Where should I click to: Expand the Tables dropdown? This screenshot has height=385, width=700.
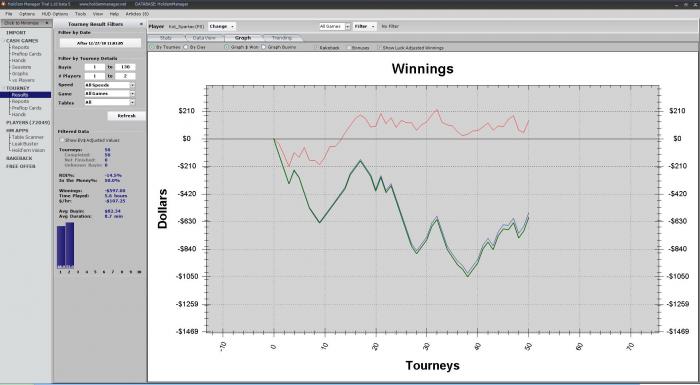132,102
